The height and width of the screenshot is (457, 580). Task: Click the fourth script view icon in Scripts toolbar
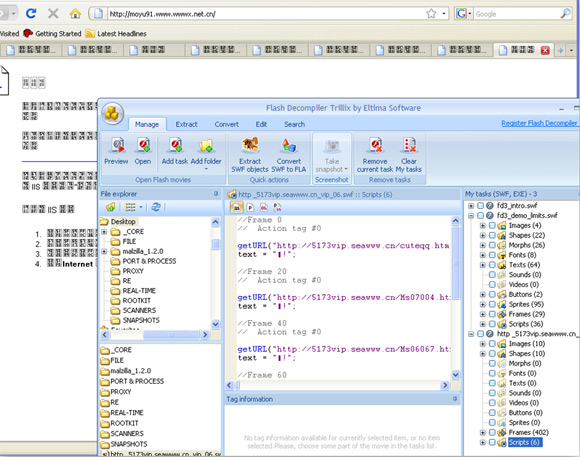coord(277,208)
